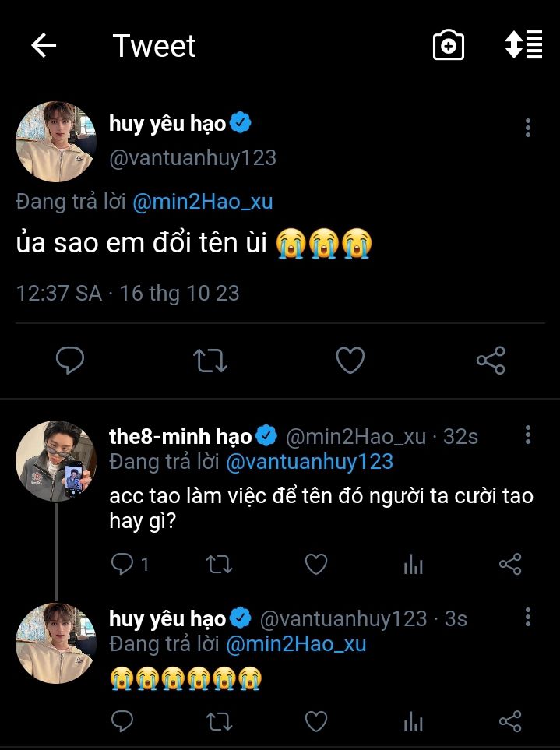View analytics of the8-minh hạo's reply
Image resolution: width=560 pixels, height=750 pixels.
[x=413, y=565]
